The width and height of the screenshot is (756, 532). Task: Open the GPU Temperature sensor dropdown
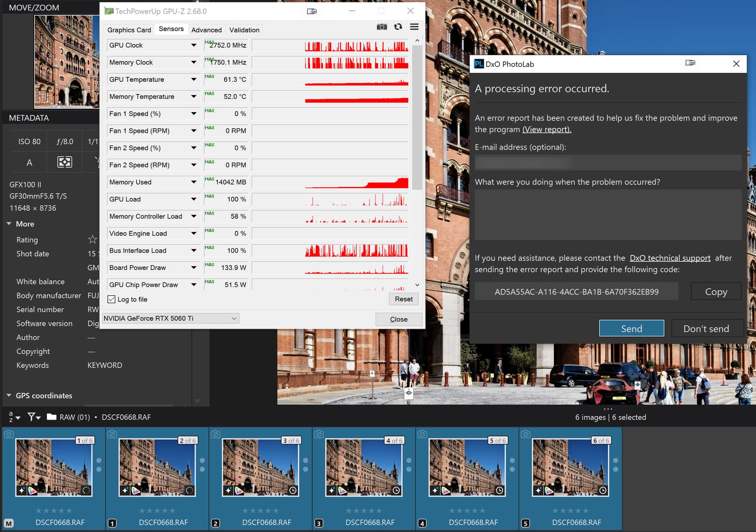tap(194, 79)
